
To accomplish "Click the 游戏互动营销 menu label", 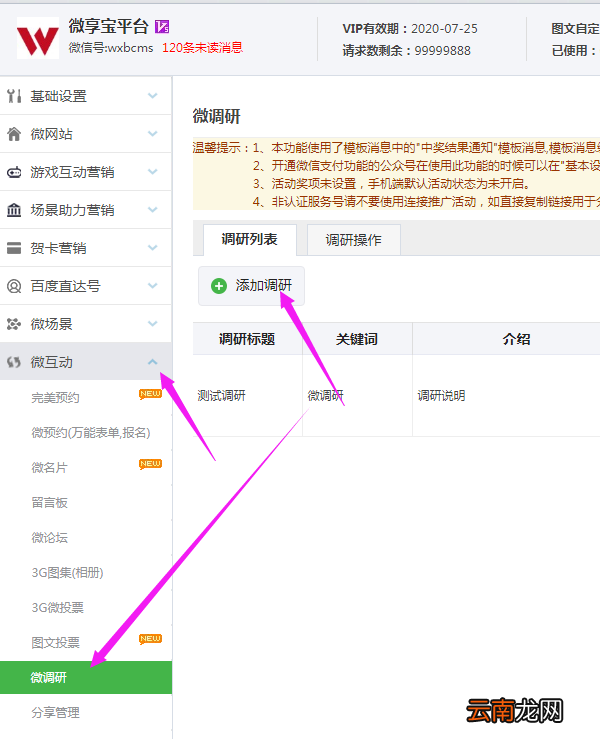I will (x=73, y=172).
